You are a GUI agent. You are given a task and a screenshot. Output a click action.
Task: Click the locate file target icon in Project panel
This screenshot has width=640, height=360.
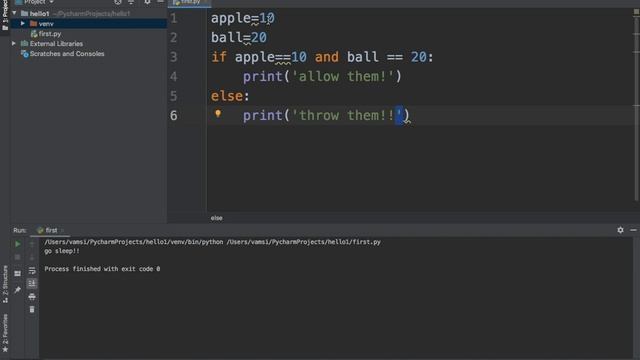[x=118, y=2]
